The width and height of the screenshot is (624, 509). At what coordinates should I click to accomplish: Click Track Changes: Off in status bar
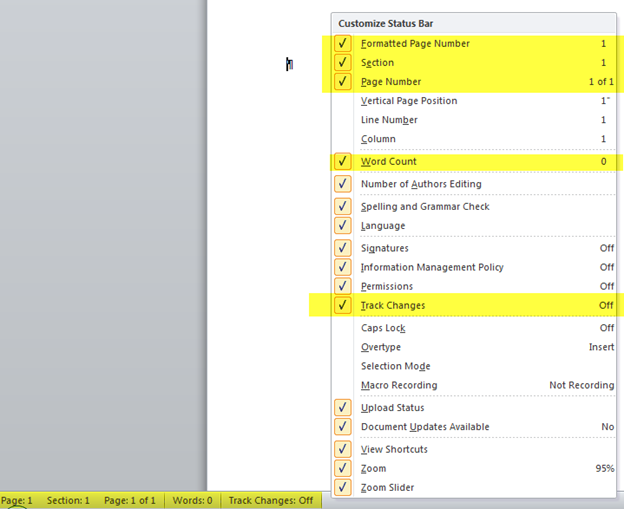point(270,500)
